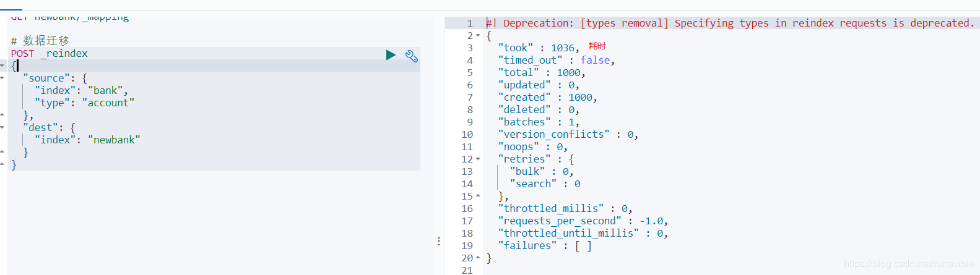Viewport: 980px width, 275px height.
Task: Click the "deleted" : 0 line
Action: (539, 109)
